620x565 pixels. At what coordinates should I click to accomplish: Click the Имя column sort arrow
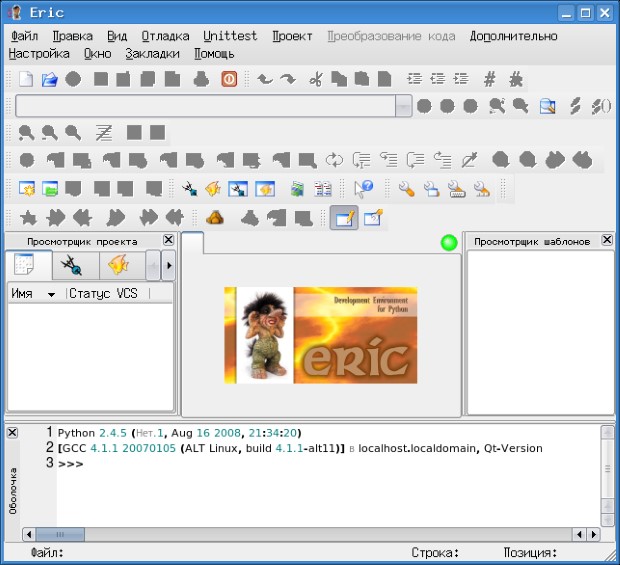point(51,294)
